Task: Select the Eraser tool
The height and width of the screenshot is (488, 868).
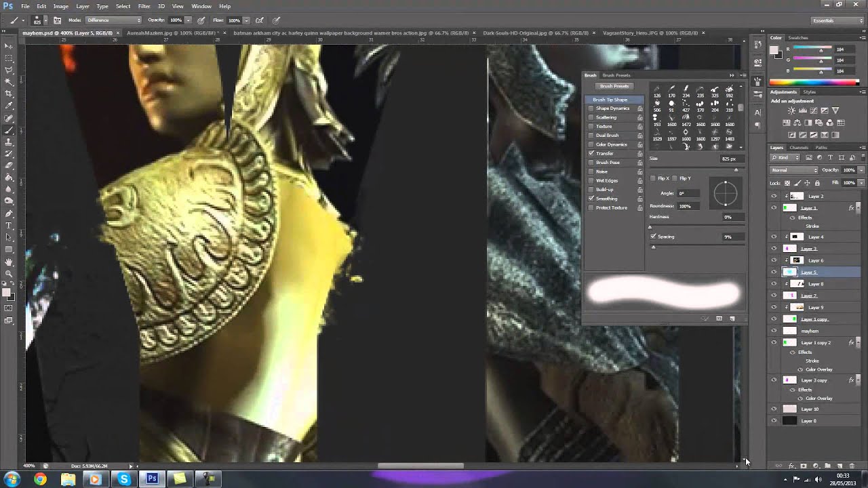Action: 9,165
